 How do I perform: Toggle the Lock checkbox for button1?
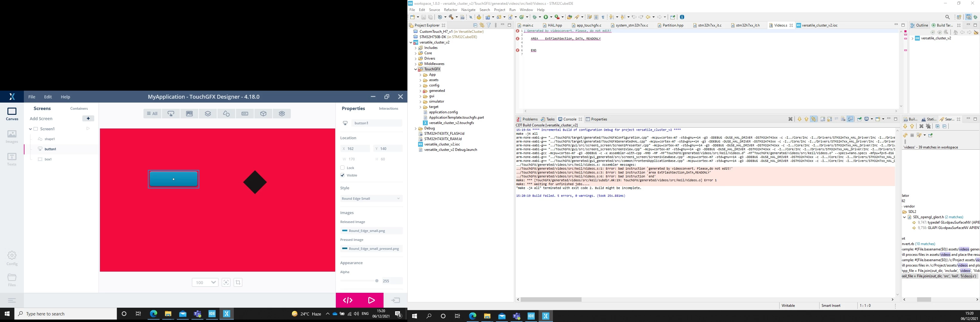pos(342,168)
